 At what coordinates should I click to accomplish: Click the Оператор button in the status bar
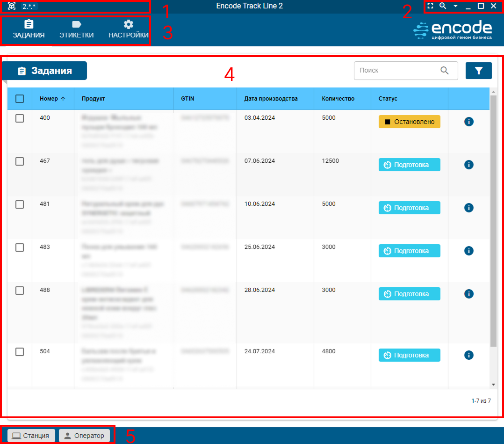click(x=84, y=435)
